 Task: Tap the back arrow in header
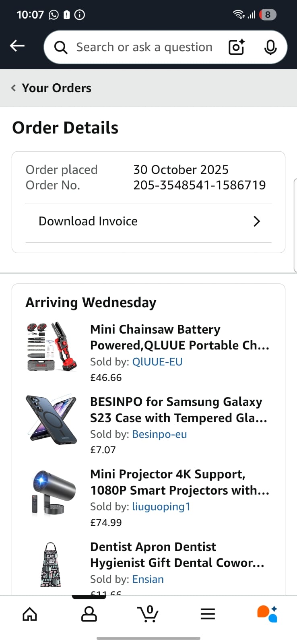pyautogui.click(x=17, y=46)
